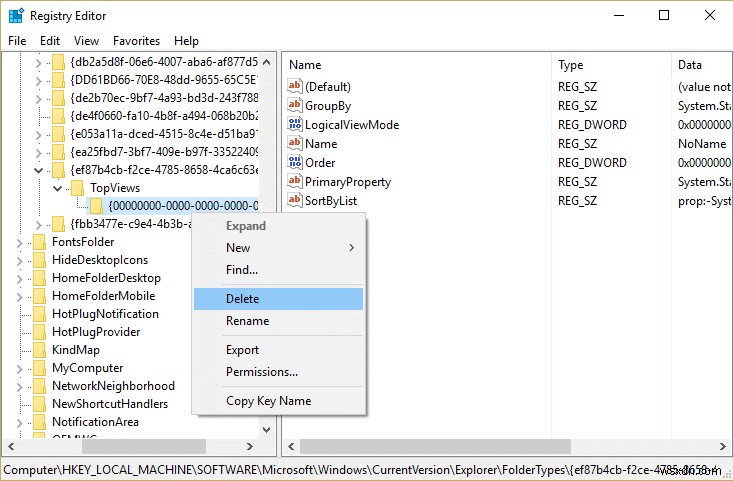The height and width of the screenshot is (481, 733).
Task: Click the NetworkNeighborhood folder icon
Action: coord(39,386)
